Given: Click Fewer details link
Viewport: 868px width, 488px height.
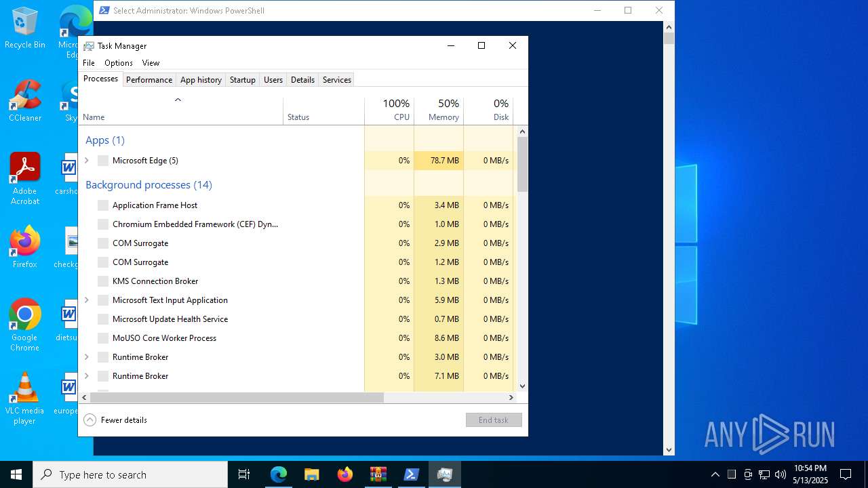Looking at the screenshot, I should 124,420.
